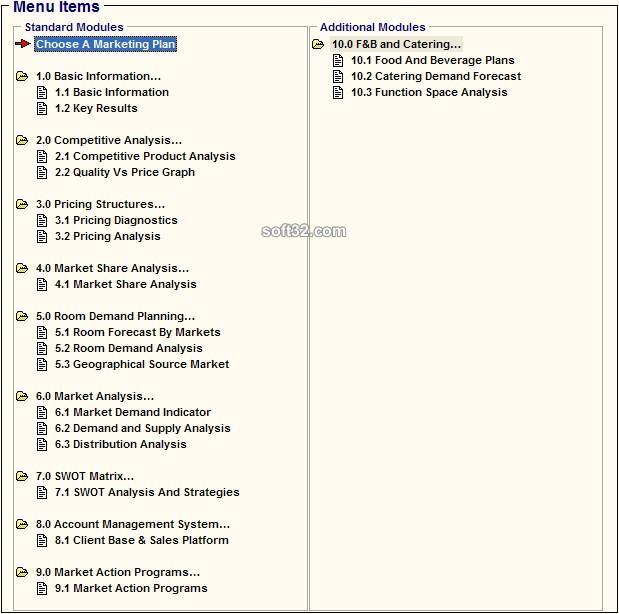
Task: Click document icon beside 1.1 Basic Information
Action: (x=42, y=92)
